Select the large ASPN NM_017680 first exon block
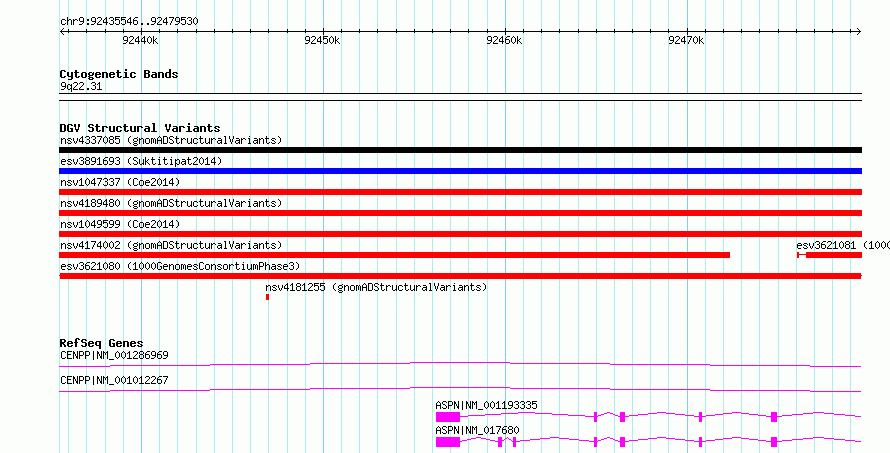The width and height of the screenshot is (890, 453). pos(448,442)
